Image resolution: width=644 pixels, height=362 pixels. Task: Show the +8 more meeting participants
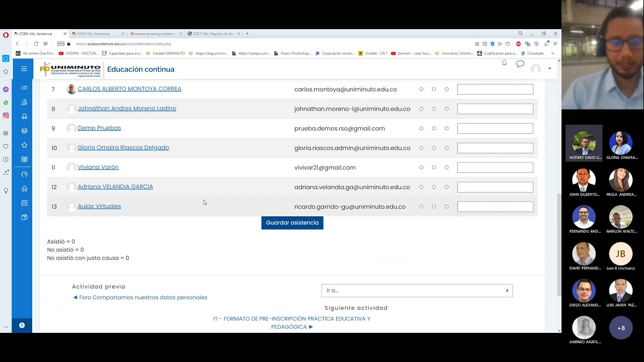coord(621,328)
